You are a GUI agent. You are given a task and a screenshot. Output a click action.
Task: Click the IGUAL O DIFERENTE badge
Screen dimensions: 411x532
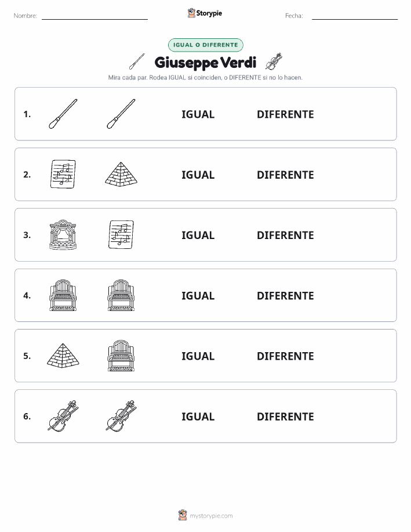point(205,45)
